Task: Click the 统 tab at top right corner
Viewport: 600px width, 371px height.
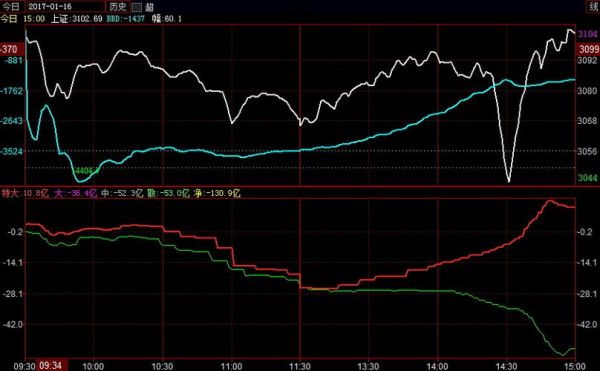Action: (593, 7)
